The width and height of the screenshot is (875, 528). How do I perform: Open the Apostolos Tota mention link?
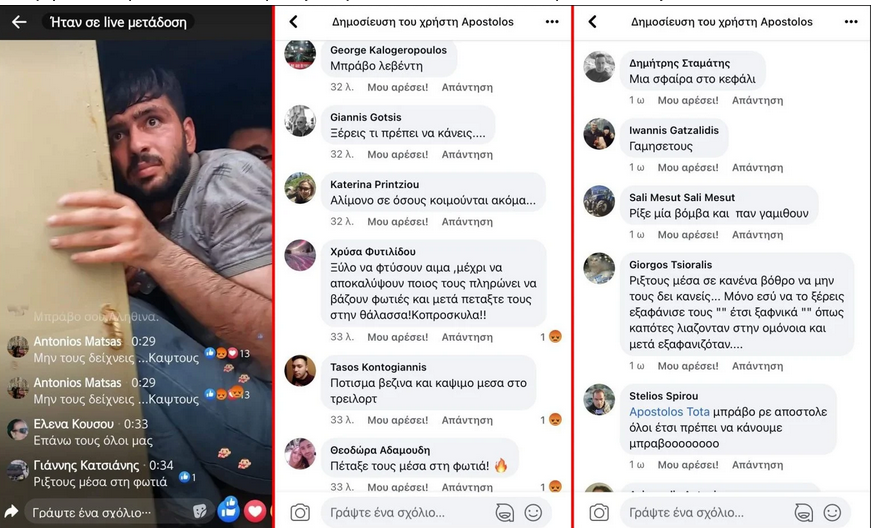[669, 412]
